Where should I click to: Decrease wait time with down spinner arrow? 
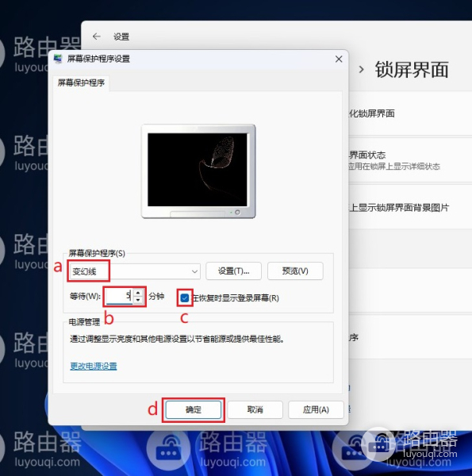(x=138, y=300)
